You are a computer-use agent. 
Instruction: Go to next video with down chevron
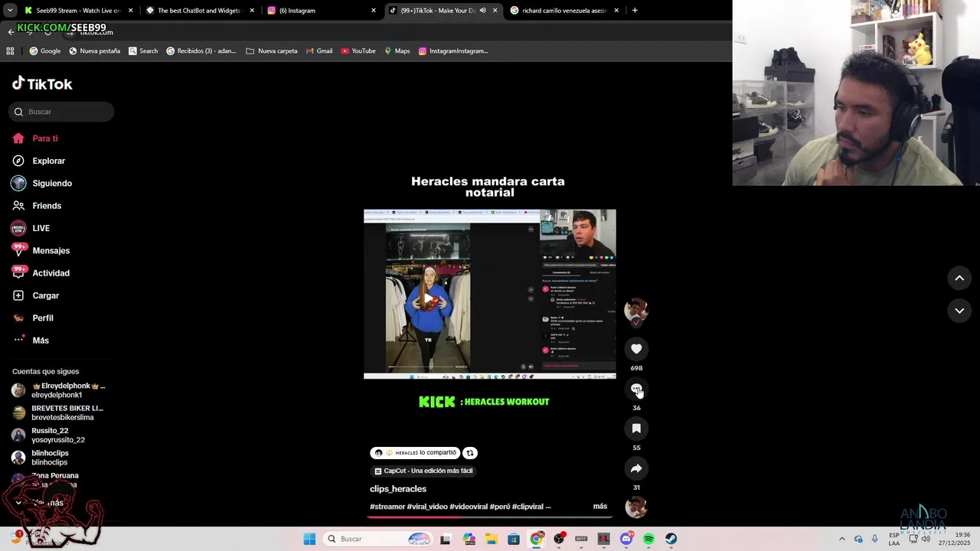(959, 311)
